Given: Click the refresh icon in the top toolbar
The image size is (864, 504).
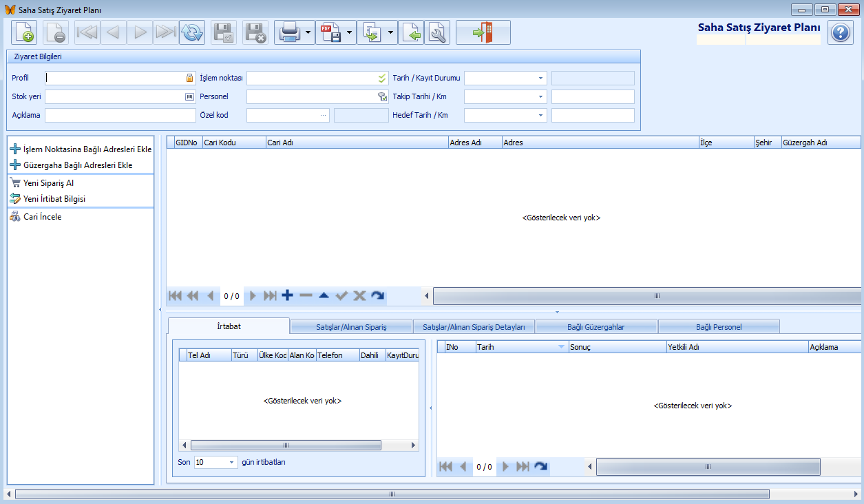Looking at the screenshot, I should pos(192,32).
